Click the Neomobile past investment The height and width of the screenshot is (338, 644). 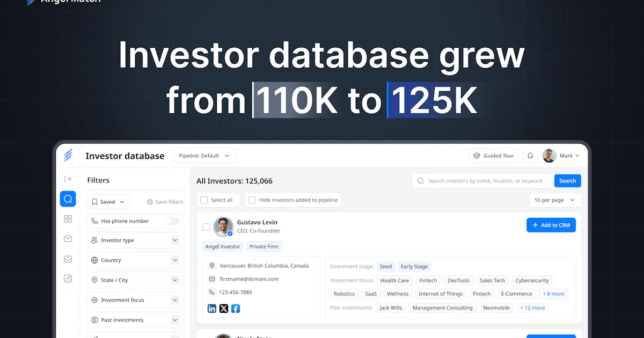[496, 308]
